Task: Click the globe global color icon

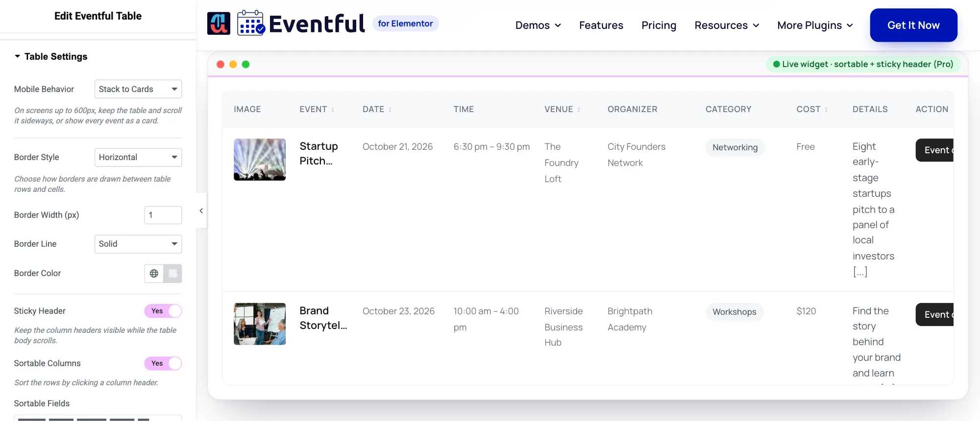Action: (x=154, y=273)
